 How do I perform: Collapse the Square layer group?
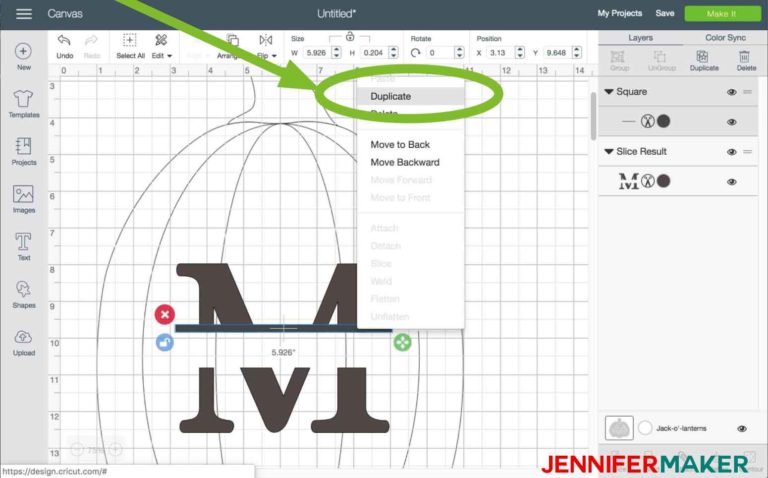[609, 92]
